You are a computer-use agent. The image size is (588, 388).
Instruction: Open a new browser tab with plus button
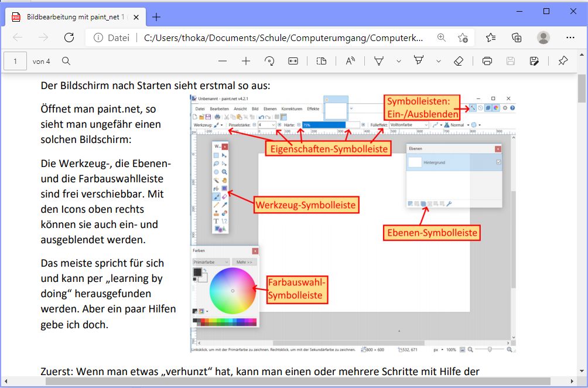[156, 17]
